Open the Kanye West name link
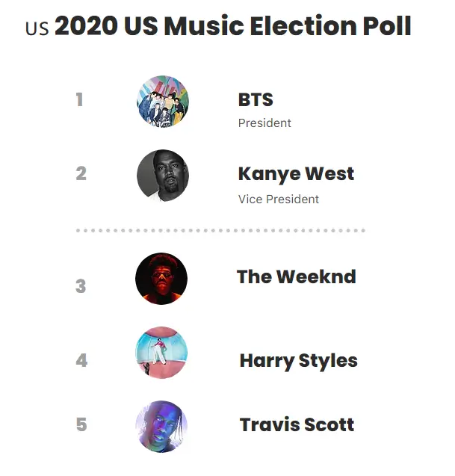This screenshot has height=476, width=455. [296, 174]
